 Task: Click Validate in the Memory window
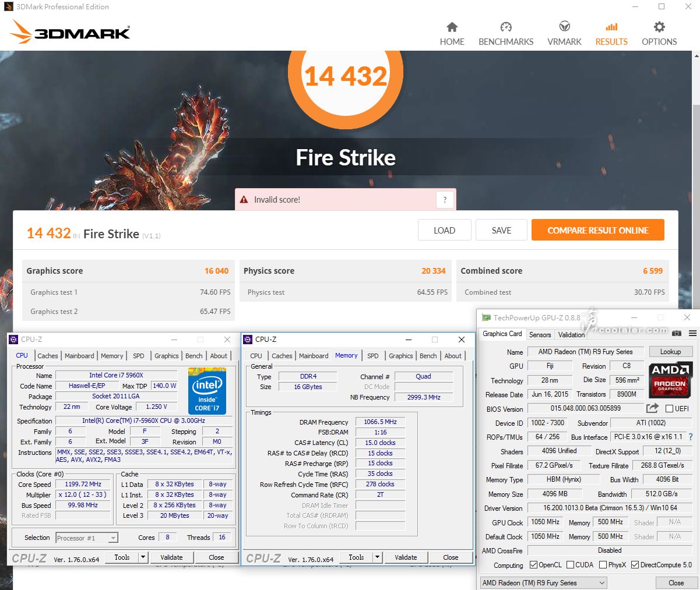[x=406, y=557]
